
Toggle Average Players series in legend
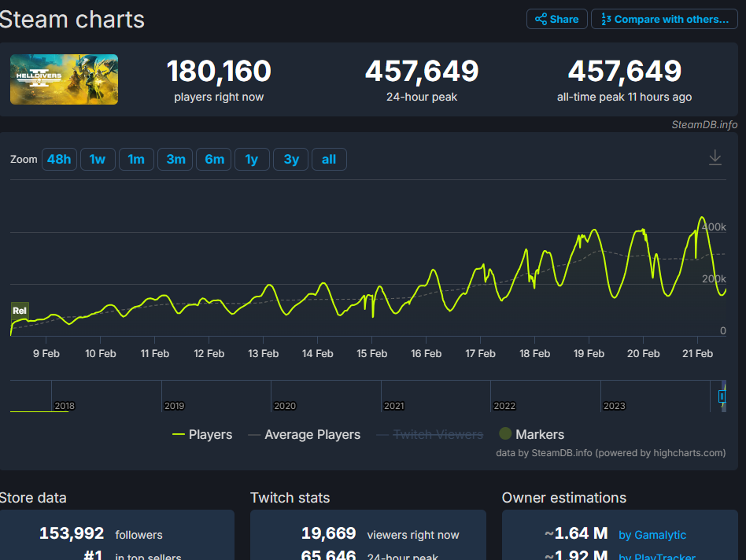[305, 434]
